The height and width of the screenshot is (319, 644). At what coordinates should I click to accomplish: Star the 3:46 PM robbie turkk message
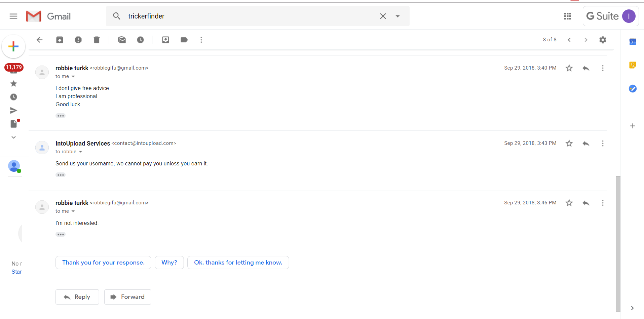[x=569, y=203]
